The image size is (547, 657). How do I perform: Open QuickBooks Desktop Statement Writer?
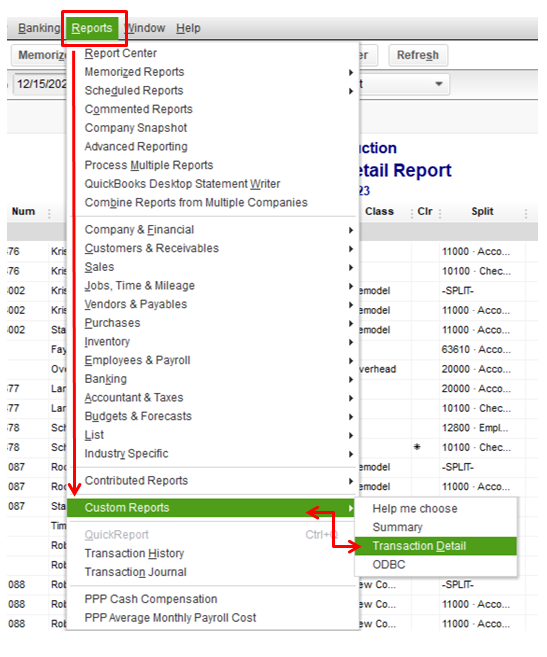coord(213,184)
